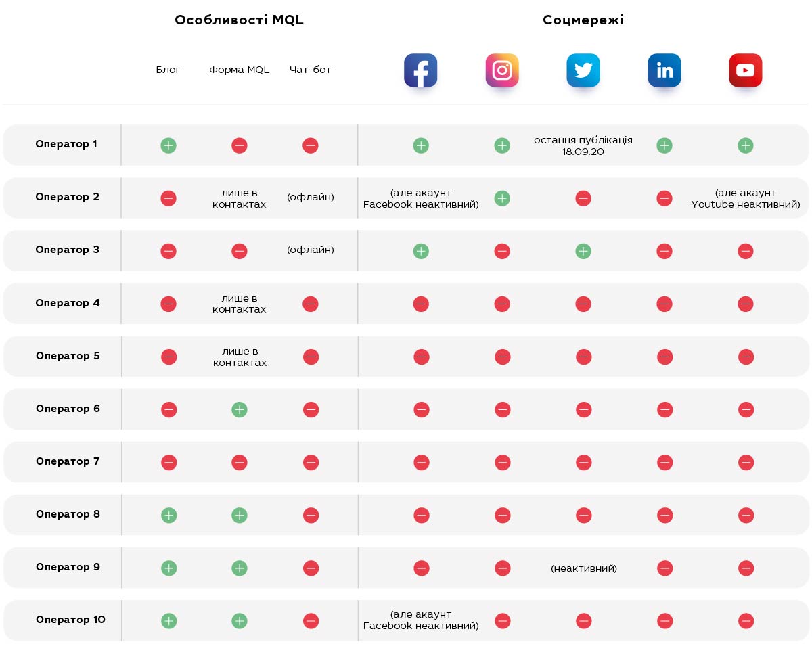
Task: Click green plus for Оператор 3 Twitter
Action: tap(583, 251)
